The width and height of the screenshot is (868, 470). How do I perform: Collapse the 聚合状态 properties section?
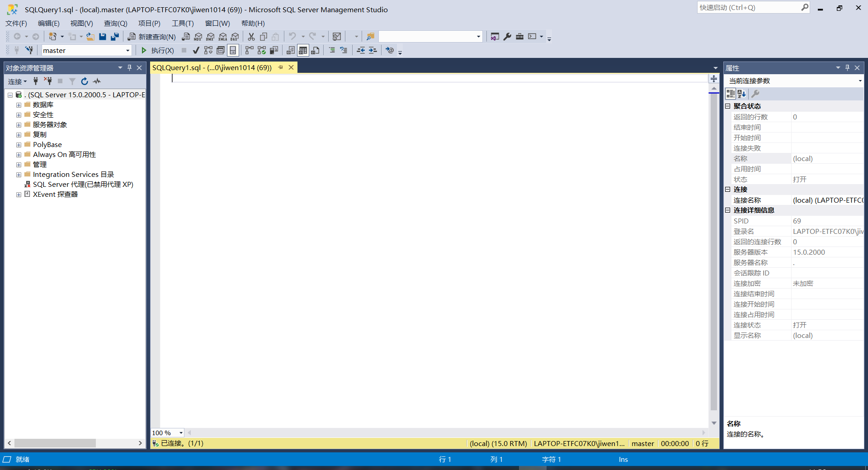click(728, 106)
